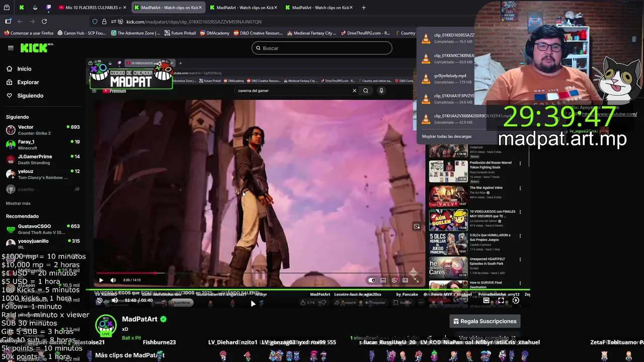Click the Firefox forward arrow
This screenshot has height=362, width=644.
(x=32, y=22)
